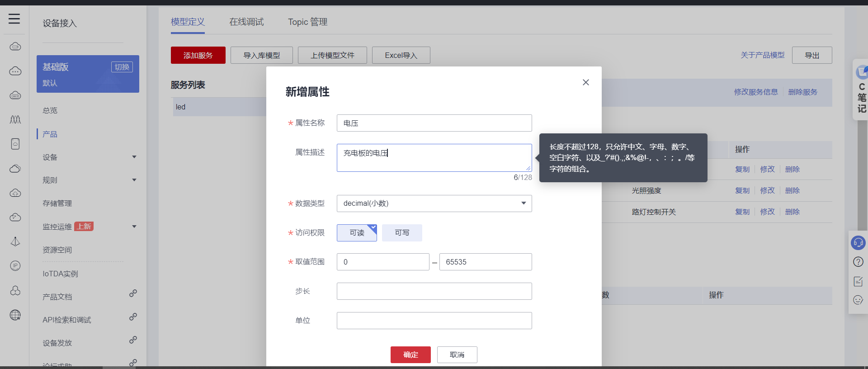
Task: Click 修改 in the 光照强度 row
Action: 767,191
